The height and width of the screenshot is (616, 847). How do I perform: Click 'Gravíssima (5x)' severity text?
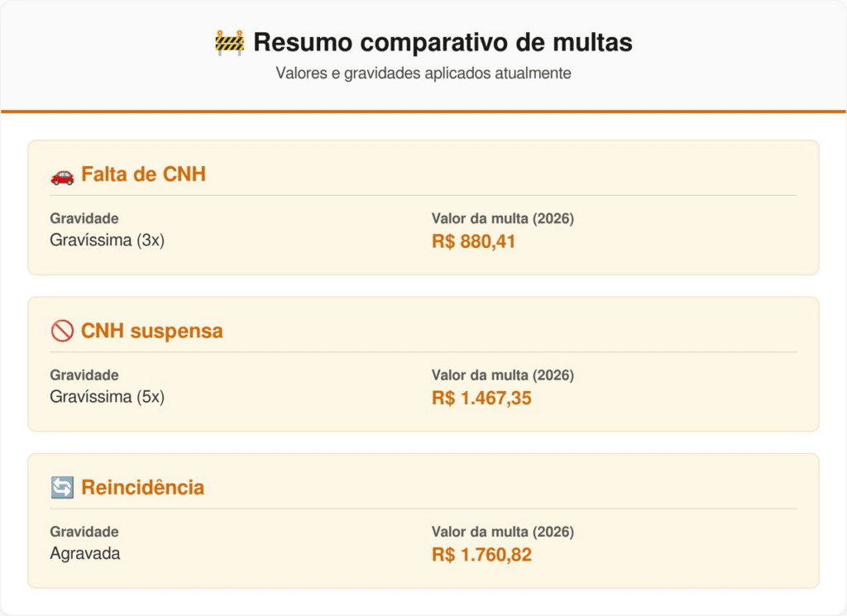tap(108, 397)
